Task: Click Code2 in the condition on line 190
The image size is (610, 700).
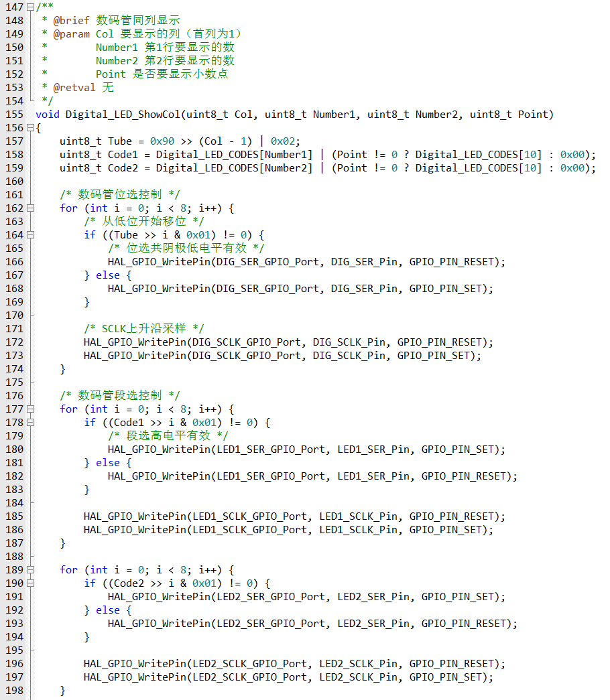Action: click(x=129, y=583)
